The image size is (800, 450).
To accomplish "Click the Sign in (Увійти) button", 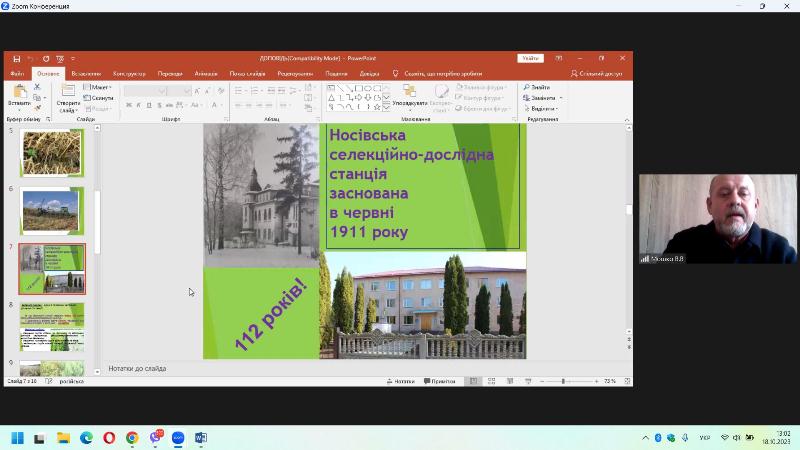I will point(530,59).
